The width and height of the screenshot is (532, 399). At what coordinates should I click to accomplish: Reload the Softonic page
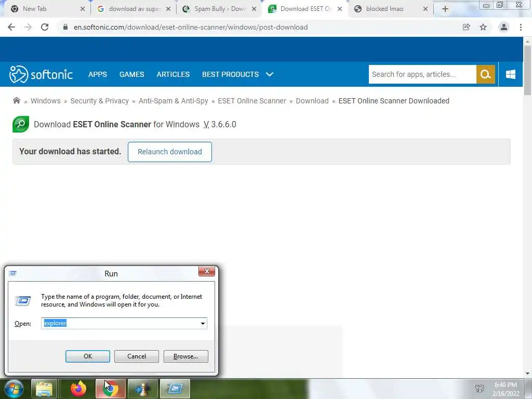45,27
